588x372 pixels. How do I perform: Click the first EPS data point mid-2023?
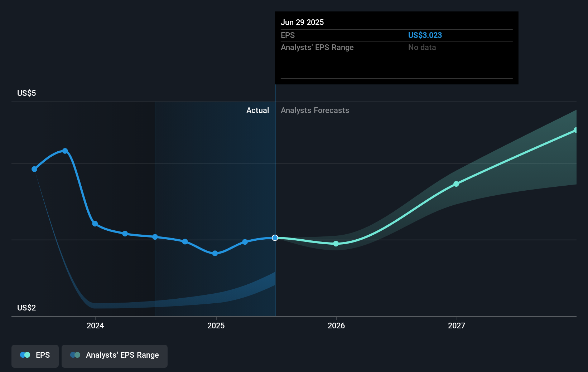point(34,169)
